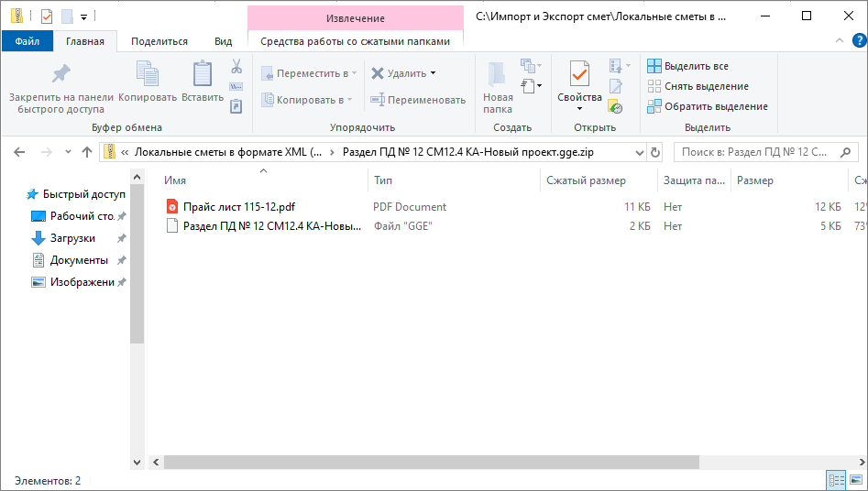Click the New item icon
868x491 pixels.
tap(529, 66)
